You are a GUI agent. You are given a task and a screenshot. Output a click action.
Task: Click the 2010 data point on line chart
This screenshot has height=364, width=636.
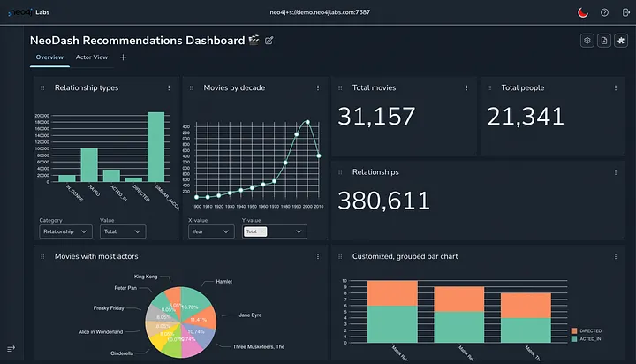click(319, 155)
